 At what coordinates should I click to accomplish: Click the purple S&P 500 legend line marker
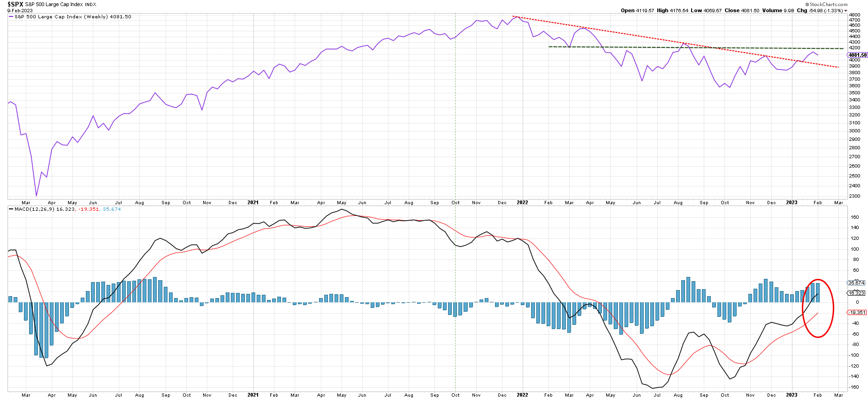[x=11, y=17]
